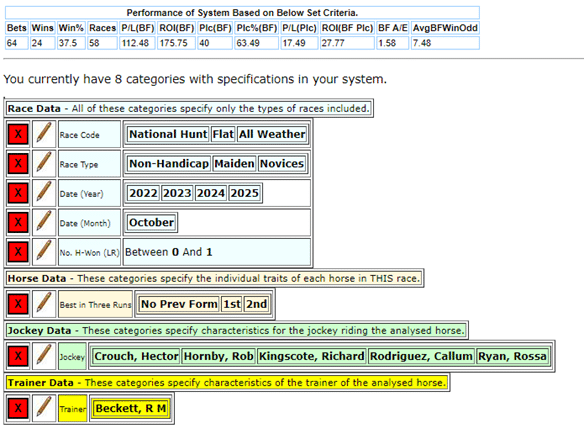Click the National Hunt race code value
The height and width of the screenshot is (439, 584).
point(168,134)
